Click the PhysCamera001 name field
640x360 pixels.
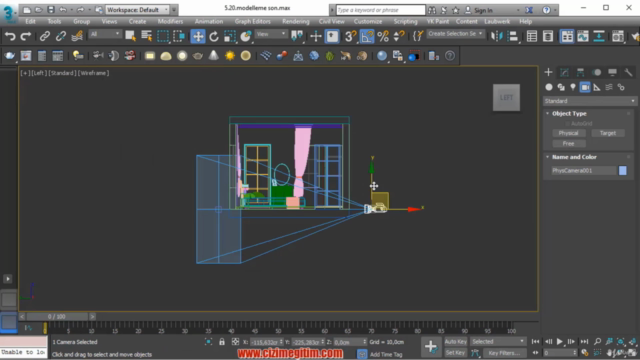pos(583,171)
